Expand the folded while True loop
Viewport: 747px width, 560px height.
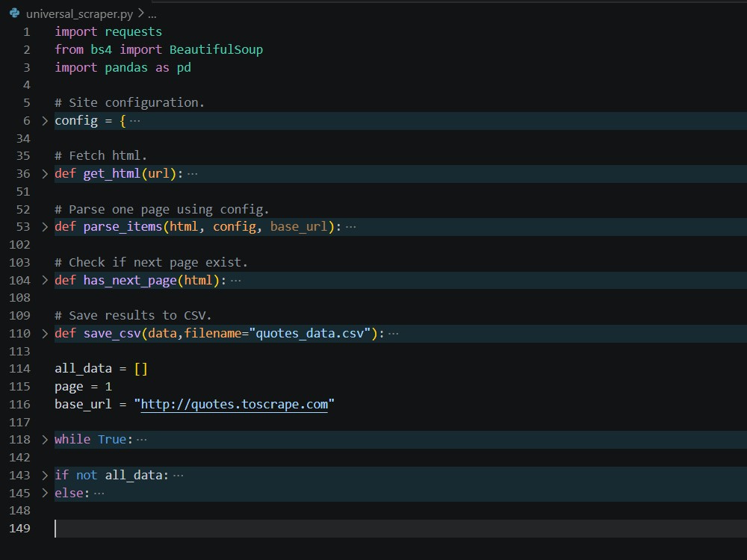coord(45,440)
